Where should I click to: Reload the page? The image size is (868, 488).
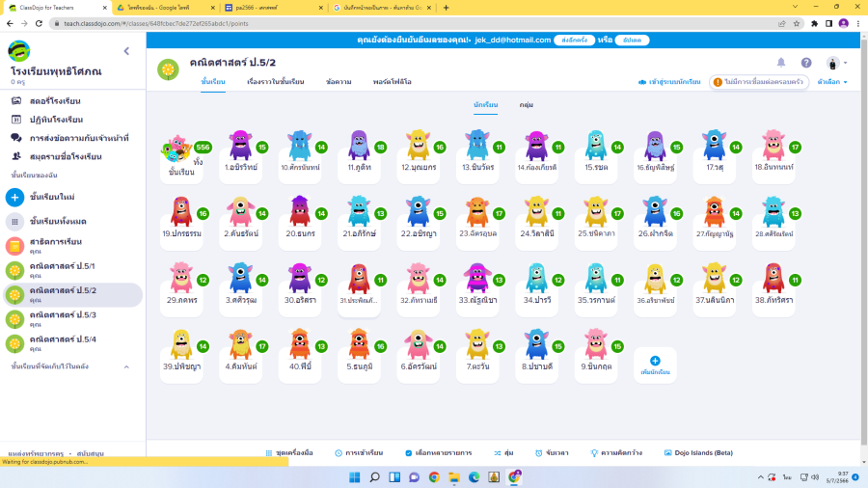[39, 24]
